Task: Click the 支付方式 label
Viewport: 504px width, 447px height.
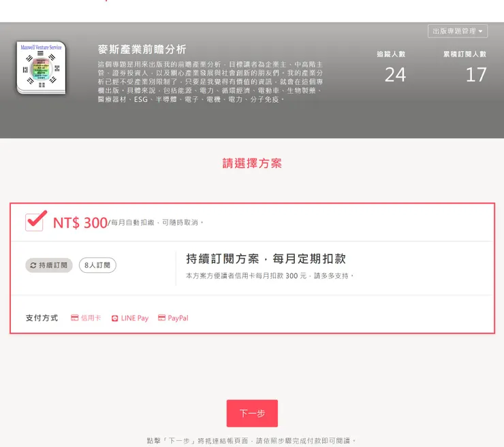Action: pos(42,318)
